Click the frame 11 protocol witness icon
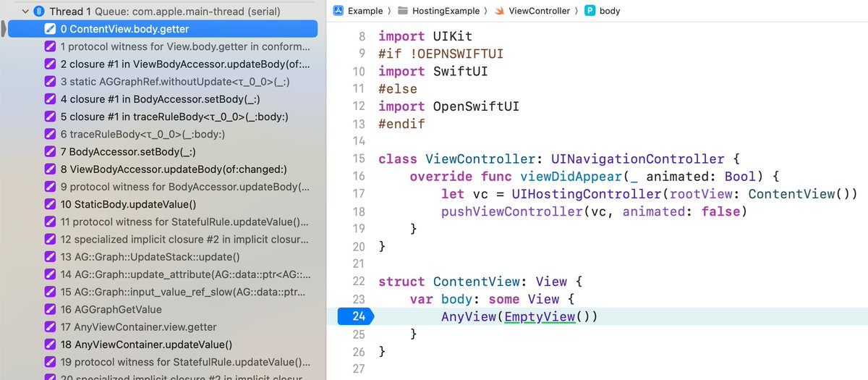Image resolution: width=868 pixels, height=380 pixels. (x=51, y=221)
